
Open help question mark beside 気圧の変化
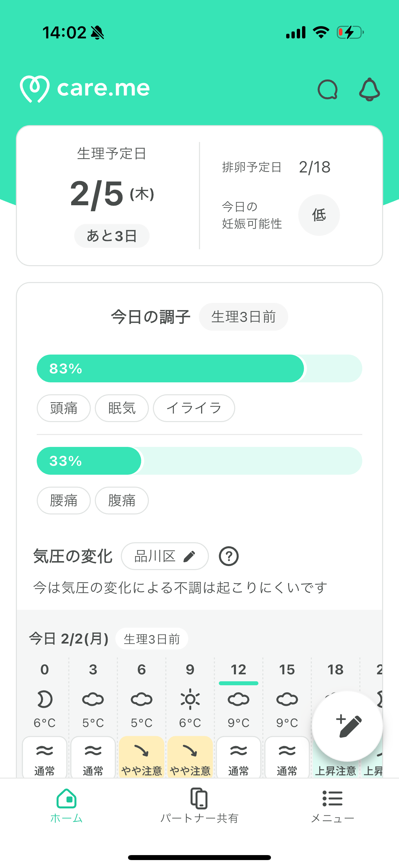229,556
